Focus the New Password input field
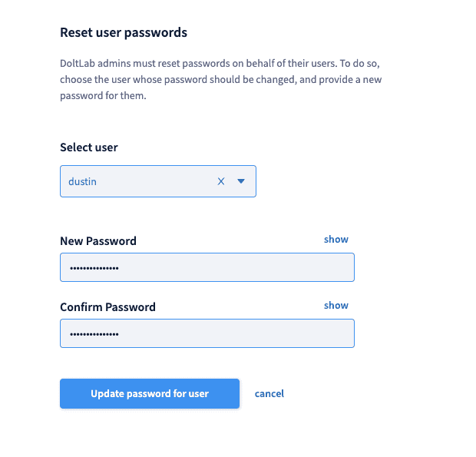Screen dimensions: 476x457 (207, 267)
